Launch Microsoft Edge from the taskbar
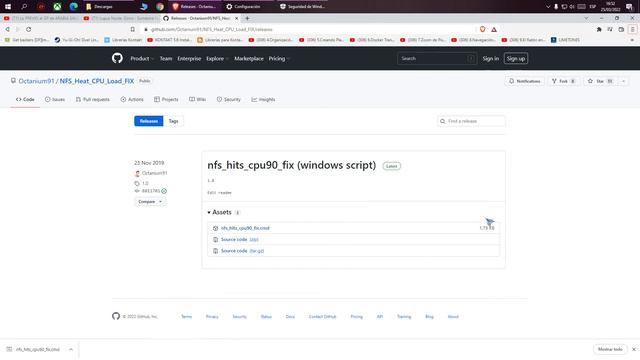The width and height of the screenshot is (640, 360). (x=73, y=7)
